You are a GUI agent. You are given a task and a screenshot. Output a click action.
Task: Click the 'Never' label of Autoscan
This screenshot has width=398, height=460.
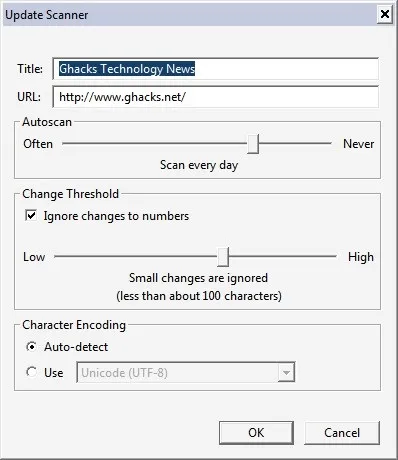coord(359,144)
